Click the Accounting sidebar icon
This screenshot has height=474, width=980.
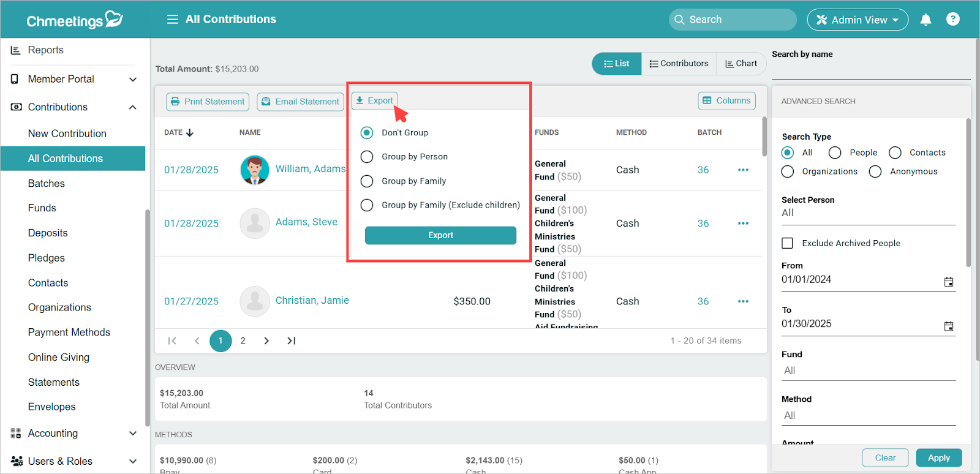[15, 434]
